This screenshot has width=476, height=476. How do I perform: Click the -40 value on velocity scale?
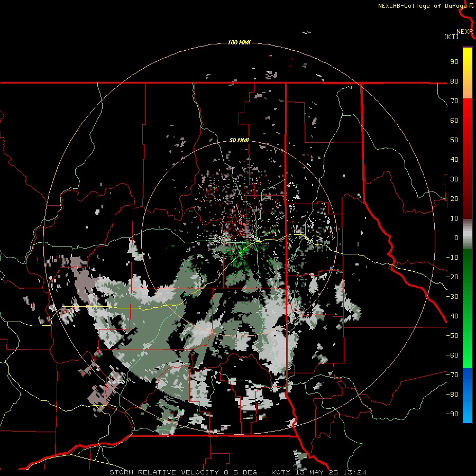[x=452, y=316]
